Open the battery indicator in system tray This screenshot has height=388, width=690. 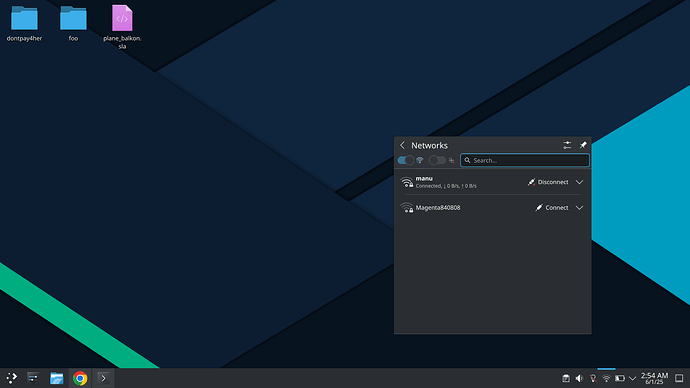coord(620,378)
